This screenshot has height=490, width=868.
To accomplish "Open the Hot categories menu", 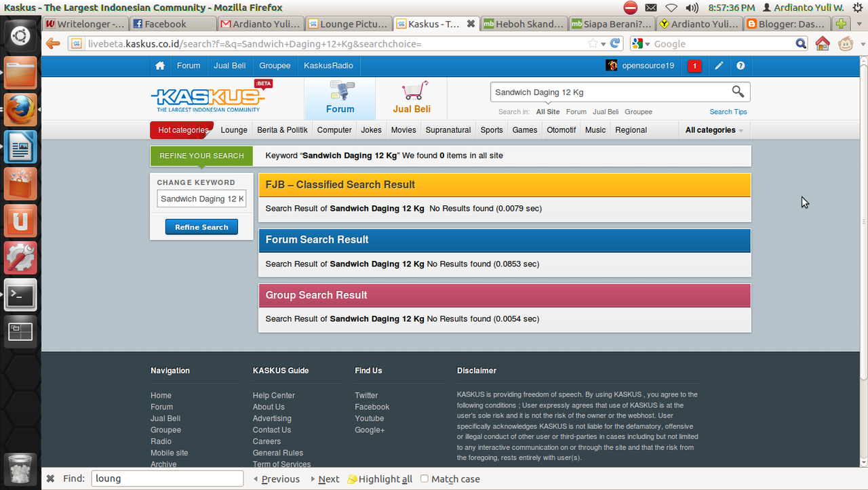I will pos(182,130).
